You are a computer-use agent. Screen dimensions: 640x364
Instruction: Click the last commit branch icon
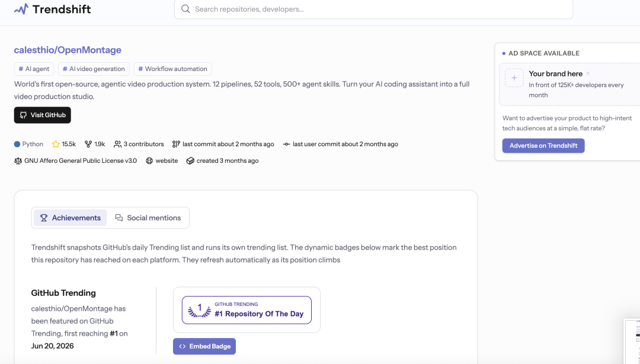(176, 144)
